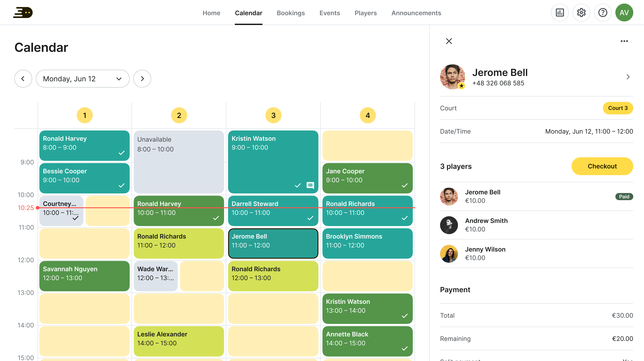The width and height of the screenshot is (644, 361).
Task: Click the help question mark icon
Action: [x=603, y=13]
